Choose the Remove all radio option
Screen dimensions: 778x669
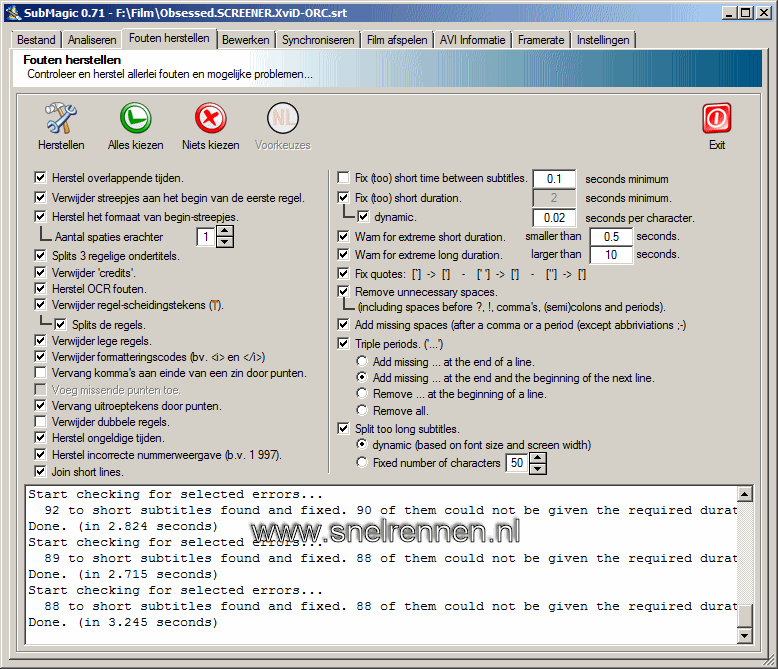(362, 410)
